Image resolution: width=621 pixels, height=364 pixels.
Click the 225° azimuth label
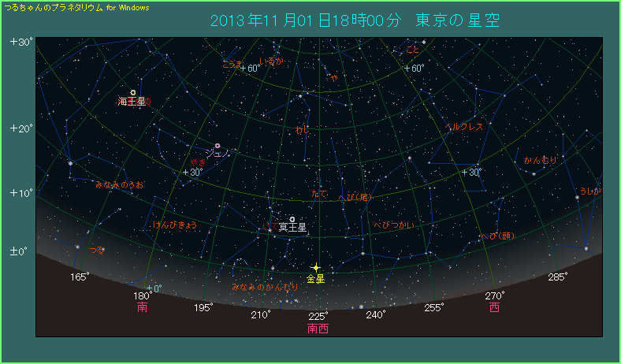(x=318, y=316)
